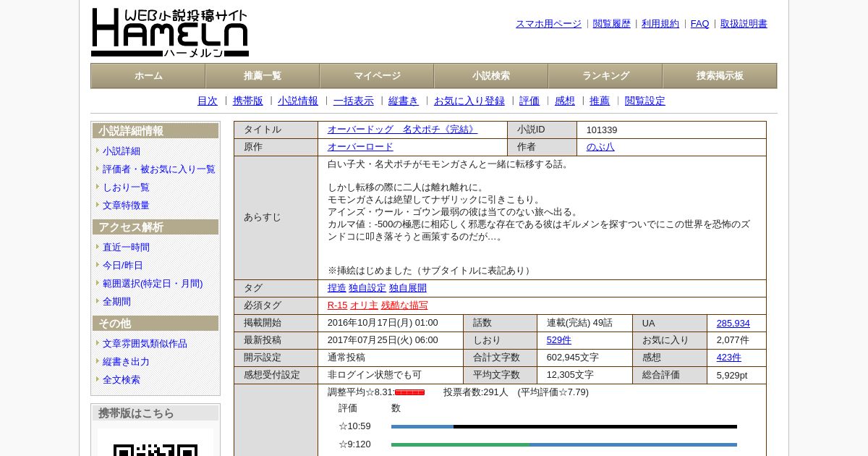868x456 pixels.
Task: Open 評価者・被お気に入り一覧 sidebar link
Action: [x=159, y=169]
